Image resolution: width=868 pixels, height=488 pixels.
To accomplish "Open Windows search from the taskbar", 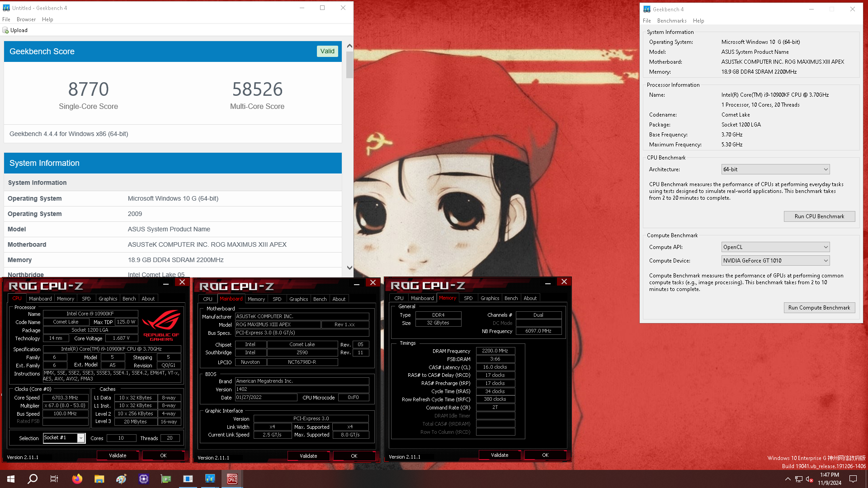I will [33, 479].
